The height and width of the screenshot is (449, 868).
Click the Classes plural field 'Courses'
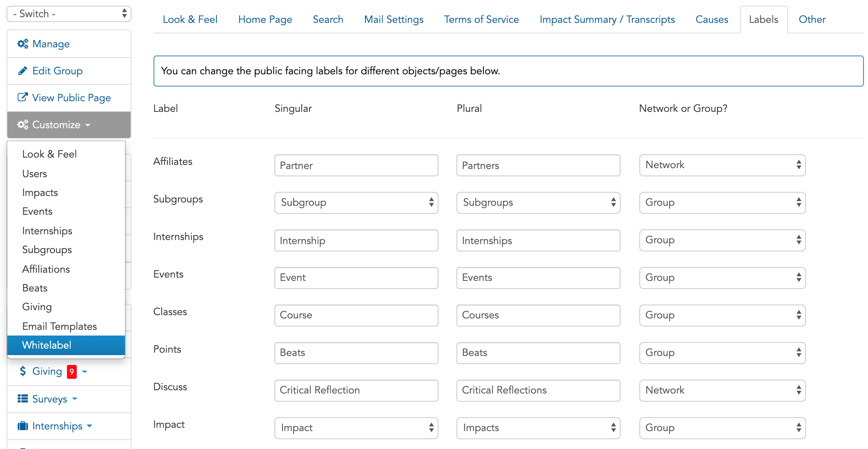click(539, 316)
